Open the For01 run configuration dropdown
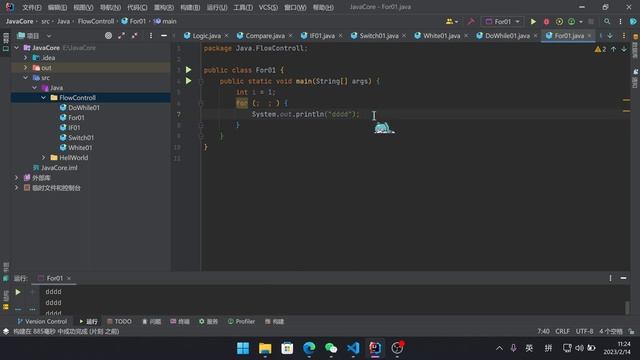This screenshot has height=360, width=640. 503,22
